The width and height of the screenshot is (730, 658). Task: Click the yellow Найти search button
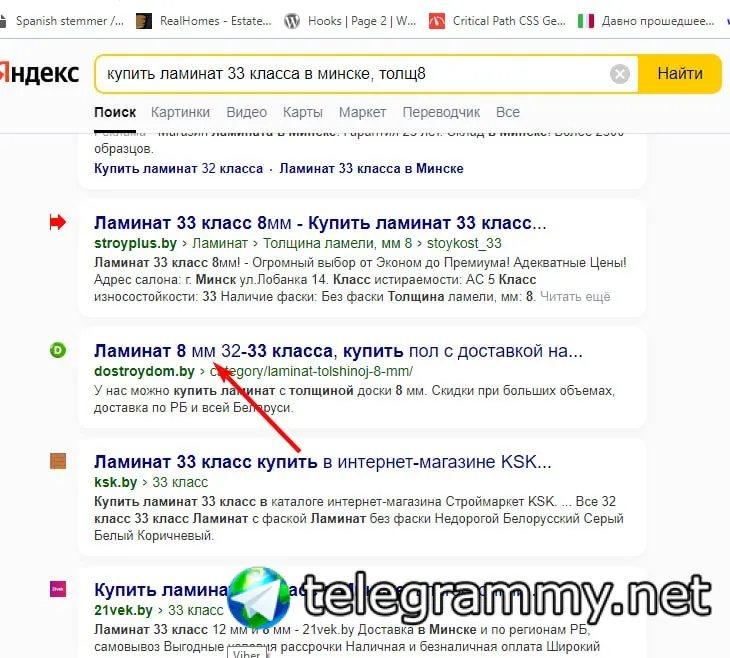pos(679,74)
